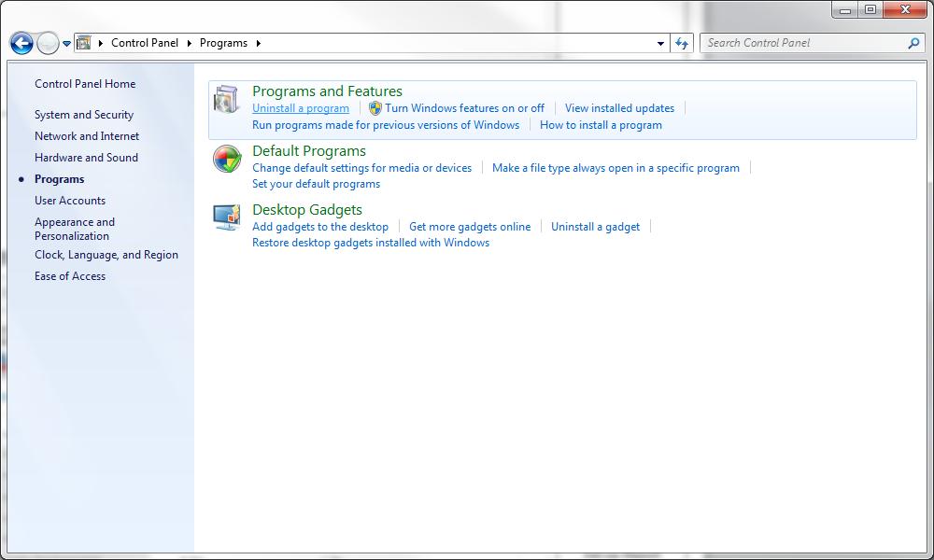Open Add gadgets to the desktop
Viewport: 934px width, 560px height.
pos(320,227)
